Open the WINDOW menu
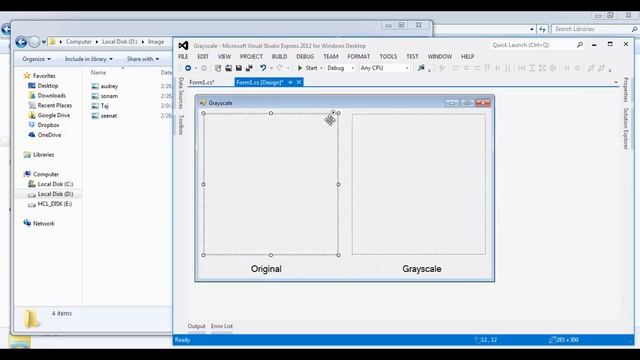640x360 pixels. click(x=440, y=56)
